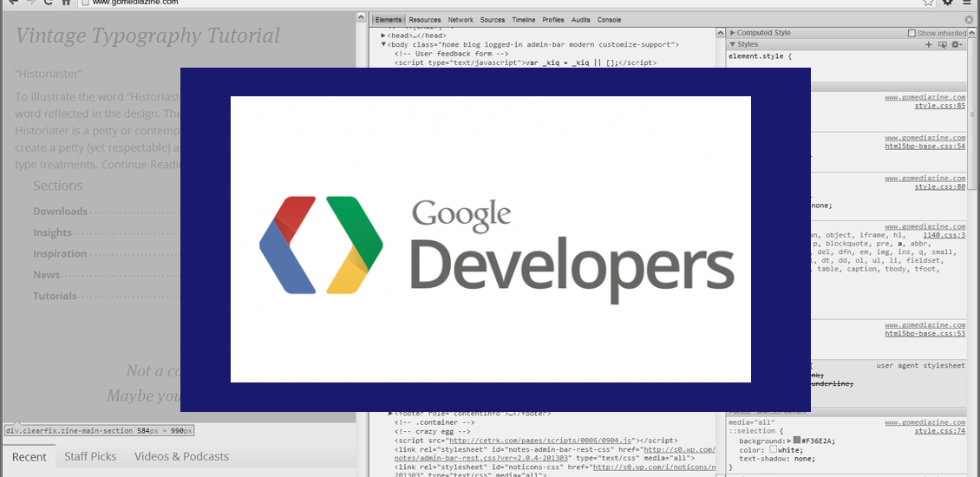
Task: Open the Network panel tab
Action: 461,20
